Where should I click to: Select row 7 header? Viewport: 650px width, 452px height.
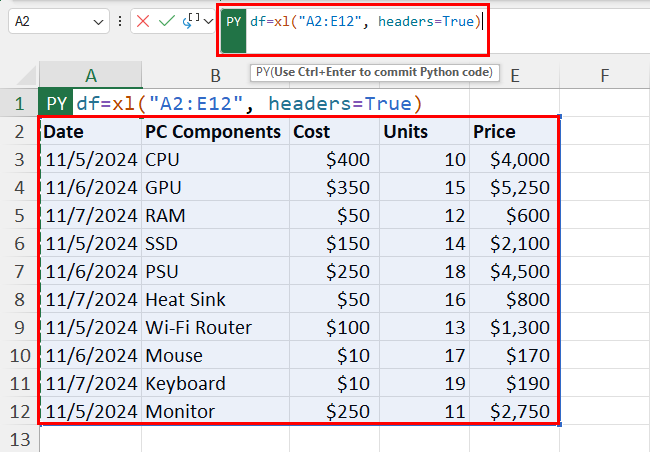(x=19, y=271)
